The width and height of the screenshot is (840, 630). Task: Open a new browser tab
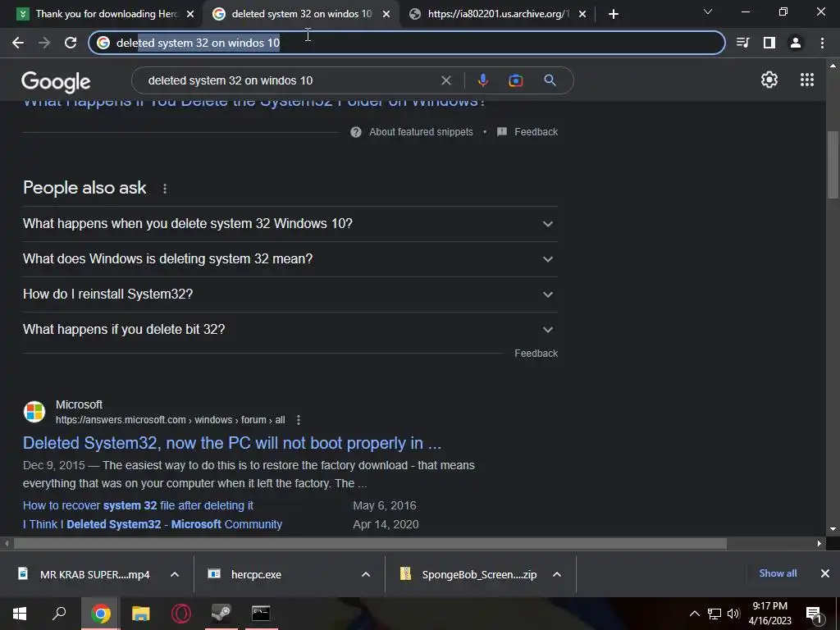[614, 14]
